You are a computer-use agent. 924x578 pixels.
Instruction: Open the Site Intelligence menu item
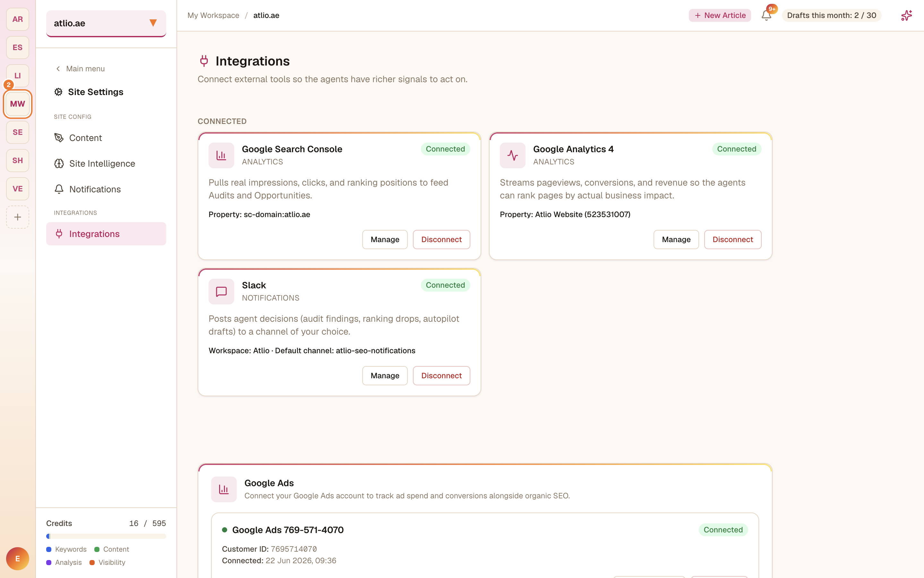pos(106,164)
